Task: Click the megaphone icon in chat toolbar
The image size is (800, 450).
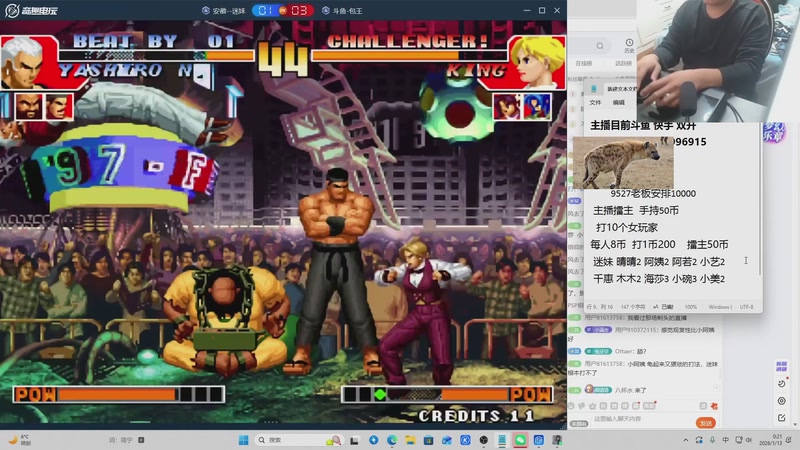Action: point(582,406)
